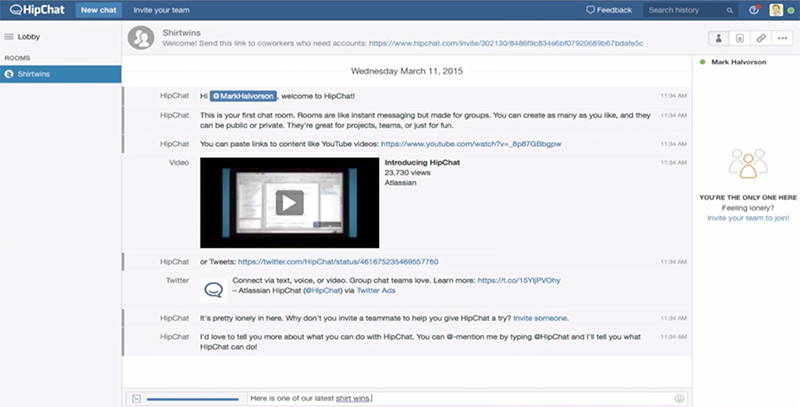Show room members roster icon
Viewport: 800px width, 407px height.
pos(718,38)
